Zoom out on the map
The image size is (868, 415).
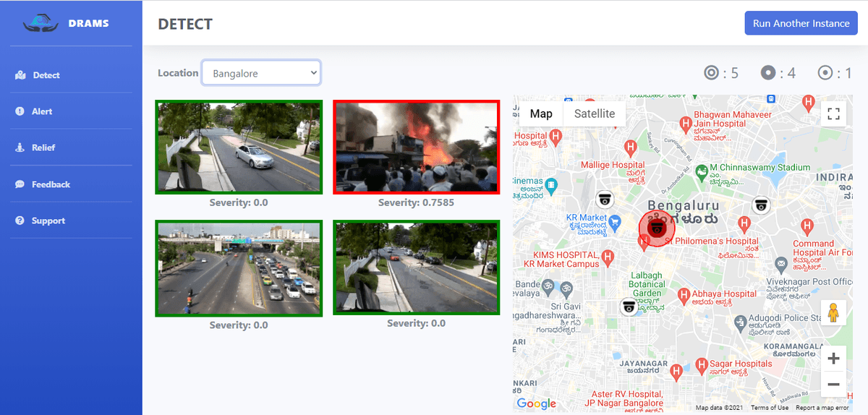(x=833, y=384)
